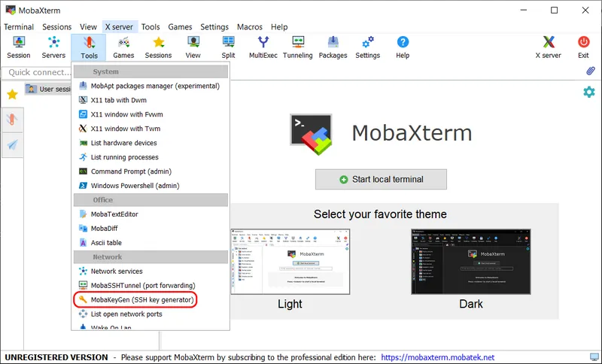Select X11 window with Twm
602x364 pixels.
[x=150, y=129]
